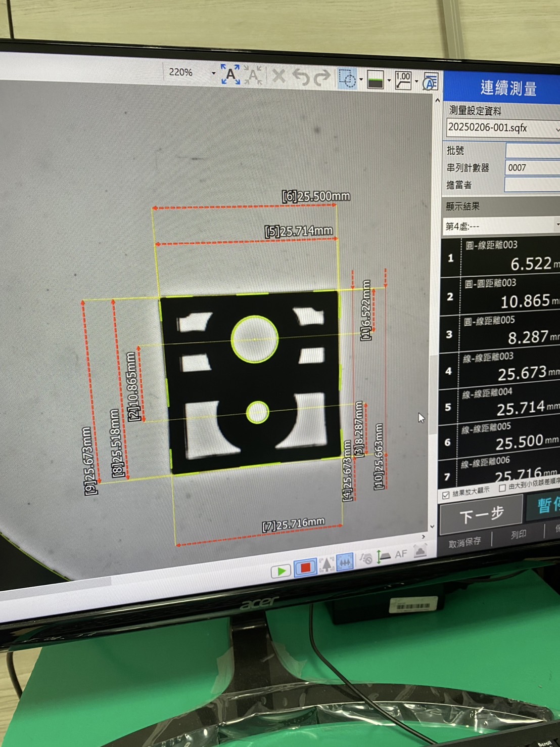Enable the 由大到小依誤差順序 checkbox

tap(502, 488)
